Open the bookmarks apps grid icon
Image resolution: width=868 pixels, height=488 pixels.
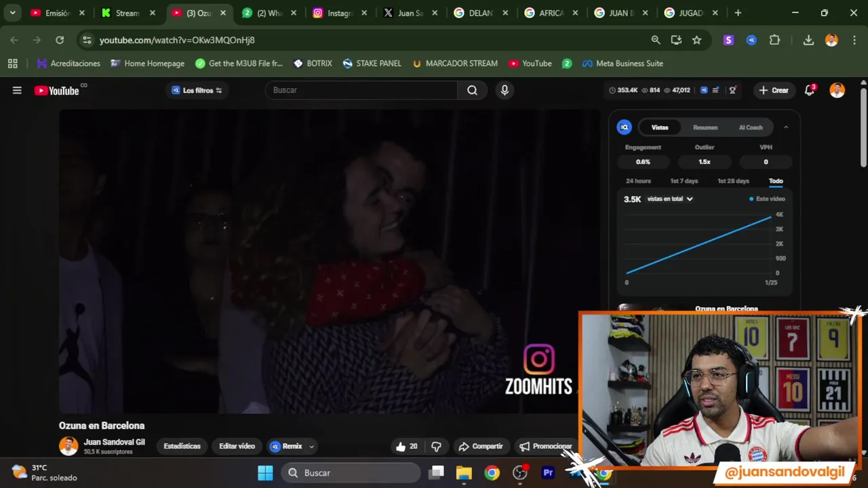12,63
